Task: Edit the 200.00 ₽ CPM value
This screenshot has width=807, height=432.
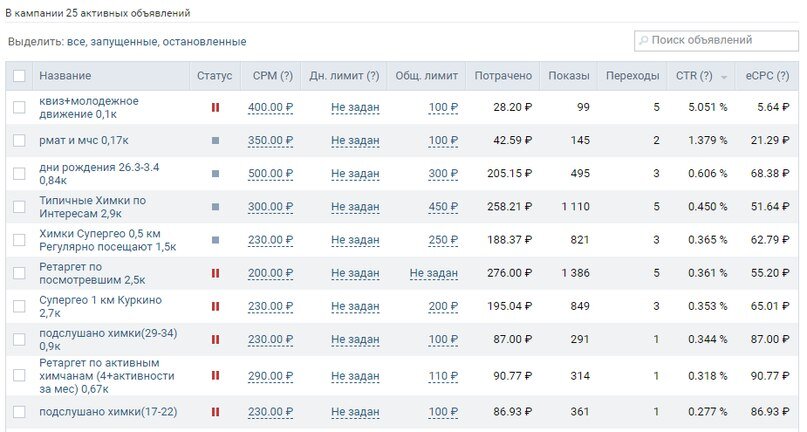Action: click(x=270, y=273)
